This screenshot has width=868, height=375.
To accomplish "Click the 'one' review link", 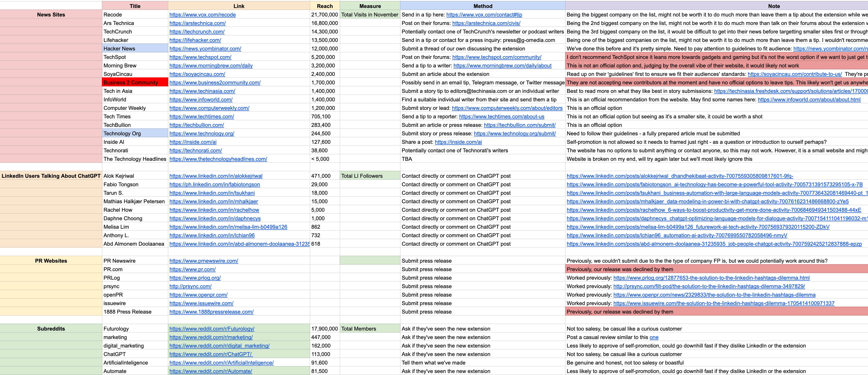I will 654,337.
